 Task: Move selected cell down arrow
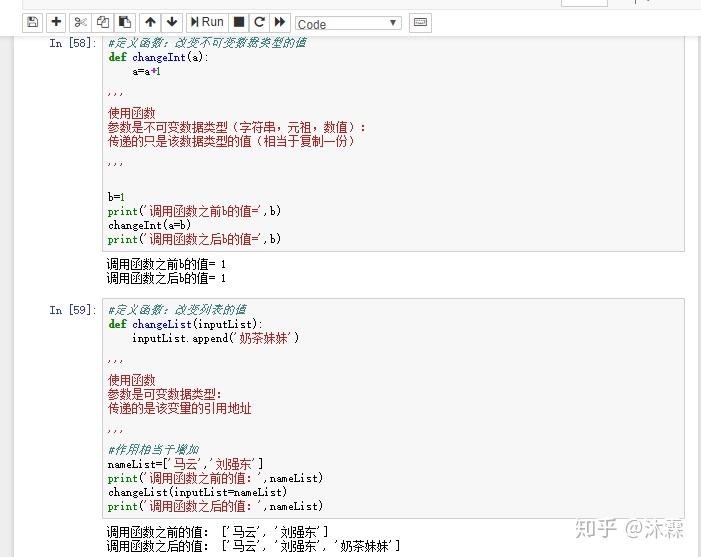pos(172,22)
